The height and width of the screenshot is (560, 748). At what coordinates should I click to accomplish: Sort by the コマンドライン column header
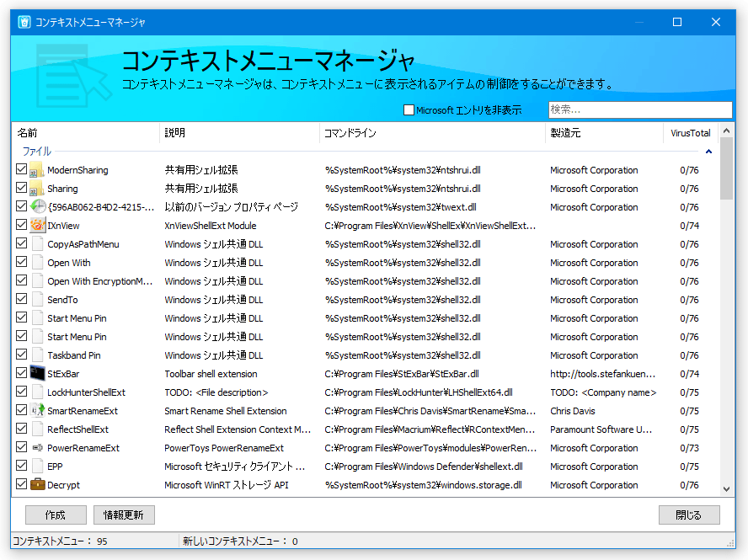coord(432,133)
